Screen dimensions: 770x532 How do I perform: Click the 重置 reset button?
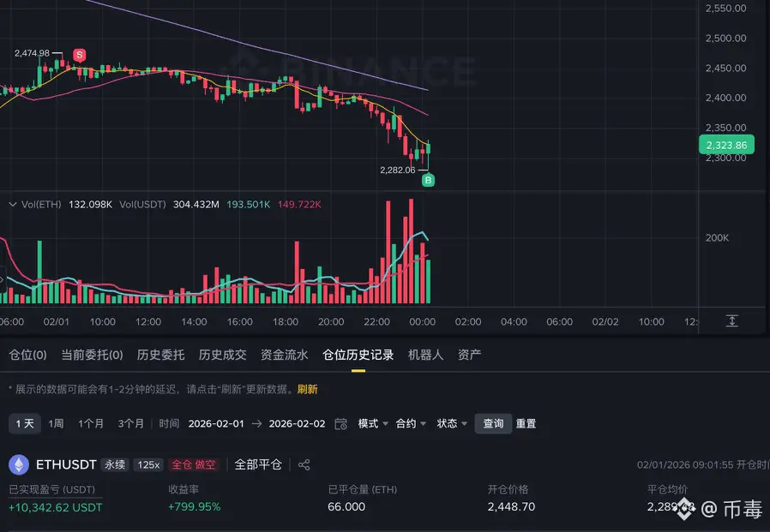pos(526,423)
